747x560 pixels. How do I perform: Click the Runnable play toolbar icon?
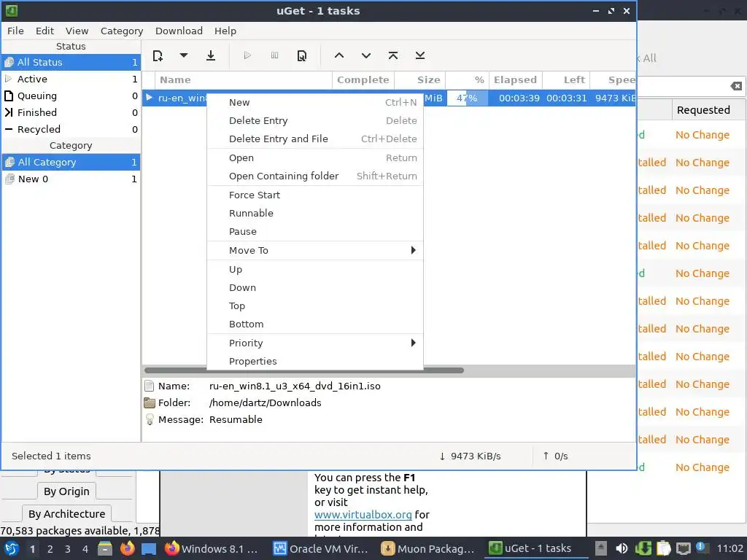point(247,55)
